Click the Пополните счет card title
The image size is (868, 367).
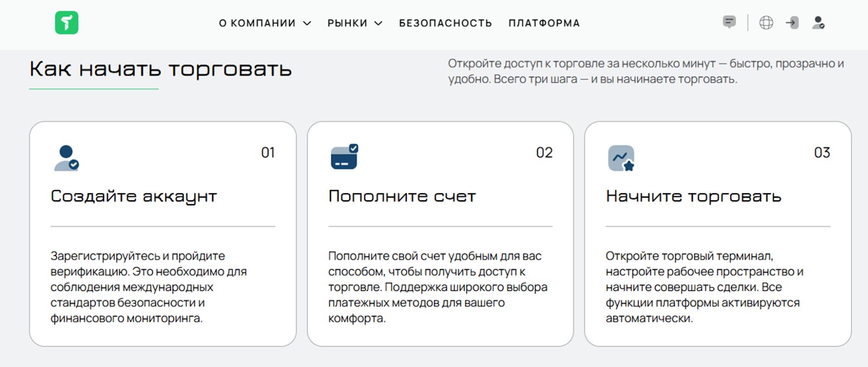402,196
